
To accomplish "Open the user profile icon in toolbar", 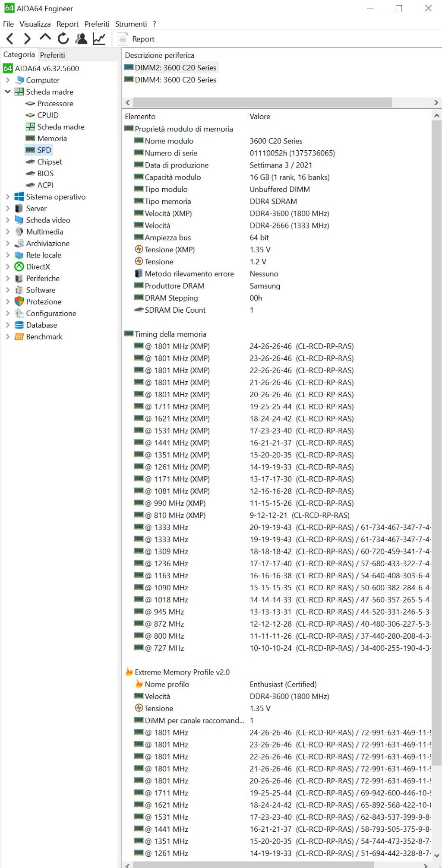I will click(x=81, y=39).
